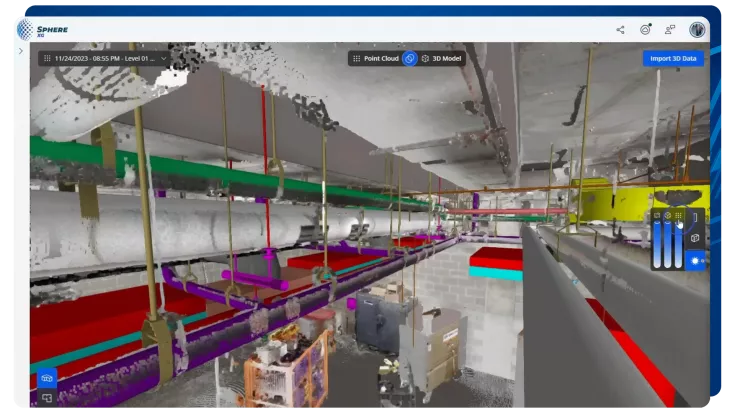
Task: Adjust the first blue opacity slider
Action: tap(657, 244)
